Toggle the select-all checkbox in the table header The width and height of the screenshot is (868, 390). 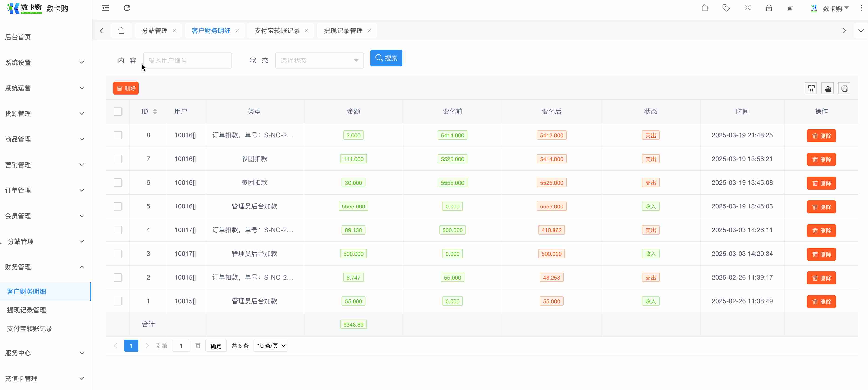tap(118, 112)
